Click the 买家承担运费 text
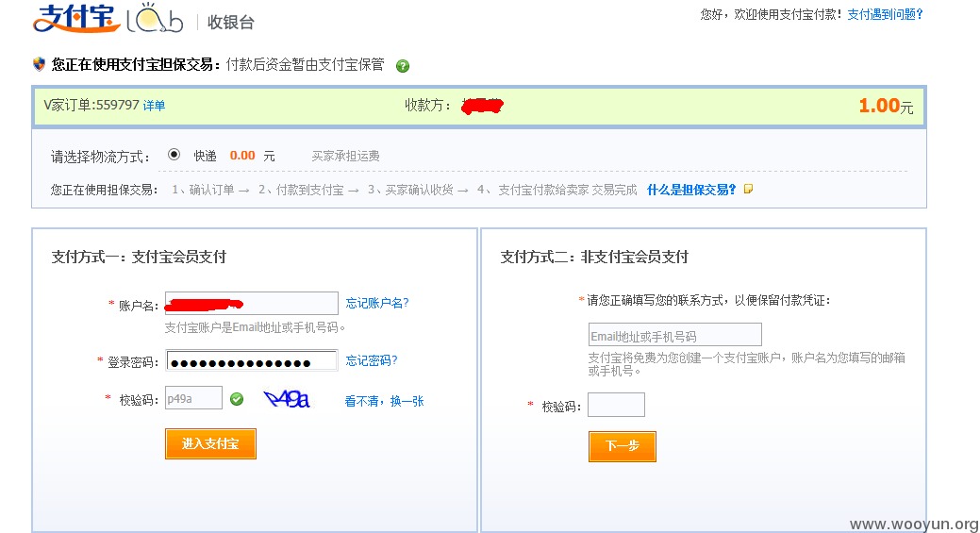Viewport: 980px width, 533px height. (x=345, y=156)
